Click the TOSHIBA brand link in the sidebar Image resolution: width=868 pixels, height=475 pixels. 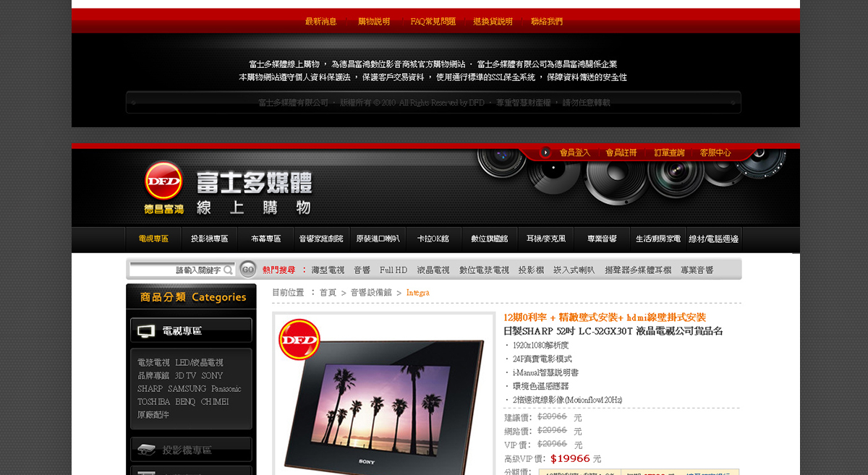pyautogui.click(x=154, y=402)
